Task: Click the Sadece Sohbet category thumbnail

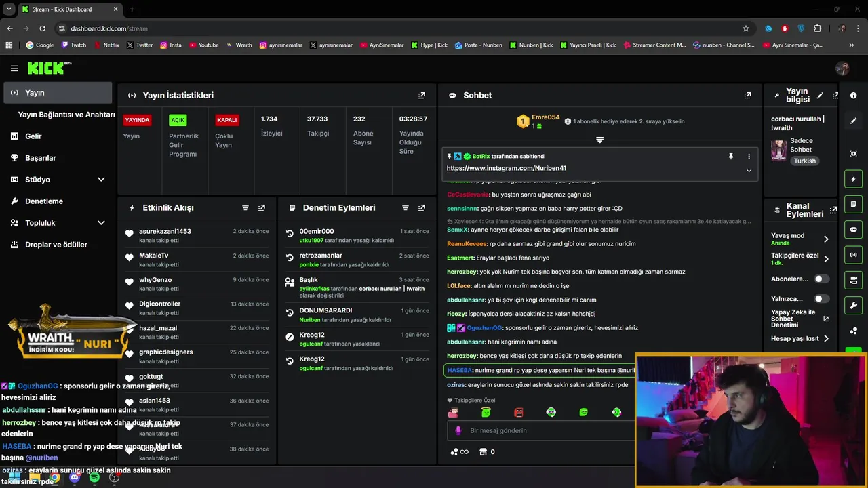Action: click(x=778, y=150)
